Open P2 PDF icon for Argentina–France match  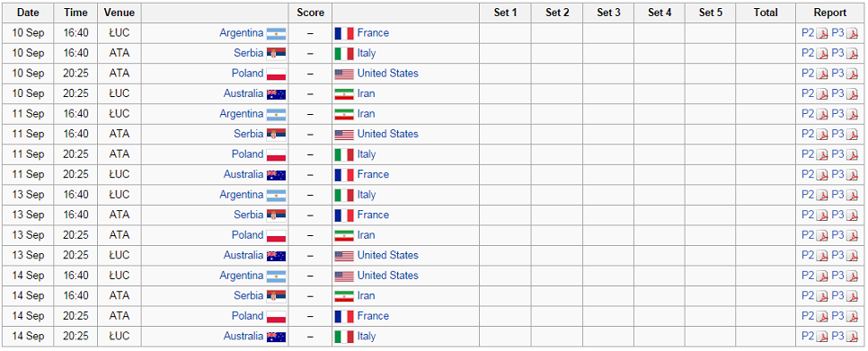pyautogui.click(x=822, y=33)
